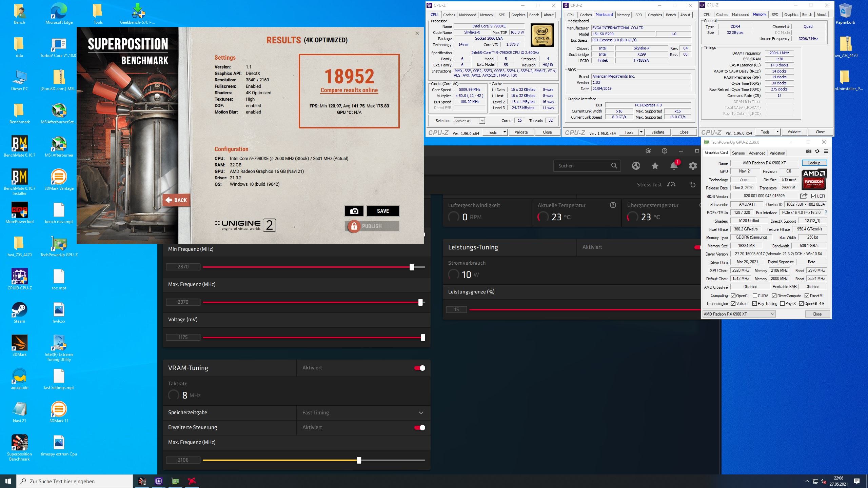Image resolution: width=868 pixels, height=488 pixels.
Task: Open Steam desktop icon
Action: [x=19, y=313]
